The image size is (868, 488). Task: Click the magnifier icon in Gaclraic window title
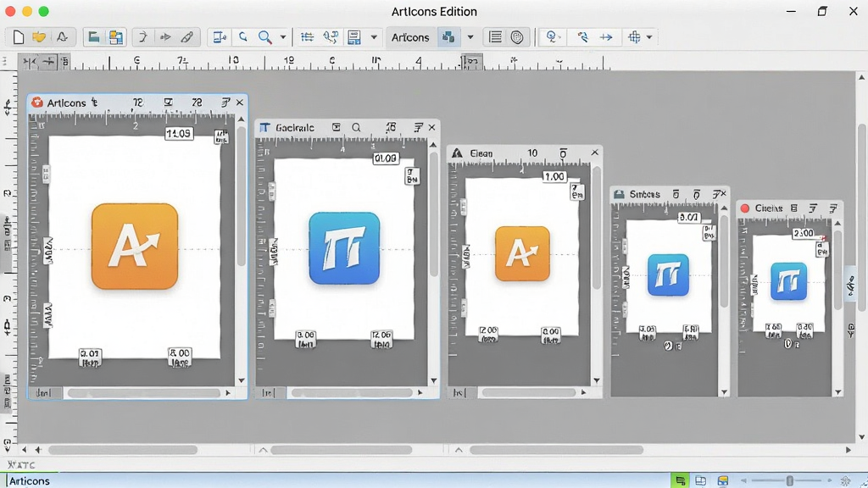pos(356,128)
